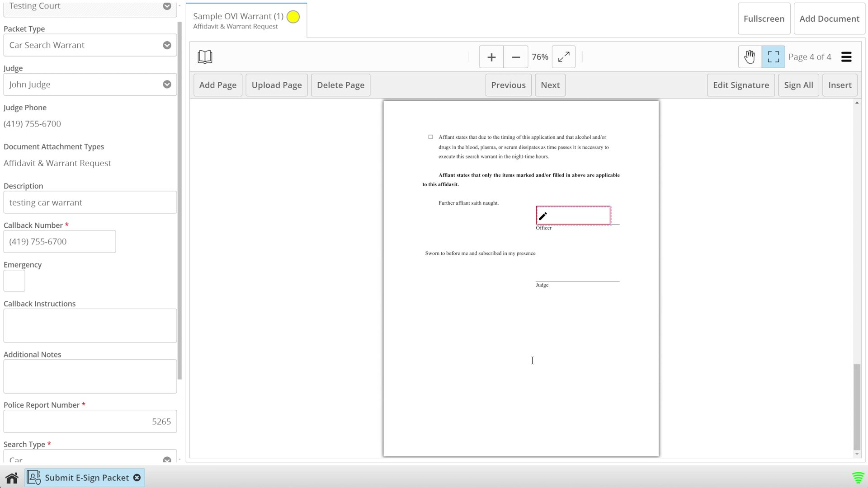
Task: Click the book view icon
Action: 205,57
